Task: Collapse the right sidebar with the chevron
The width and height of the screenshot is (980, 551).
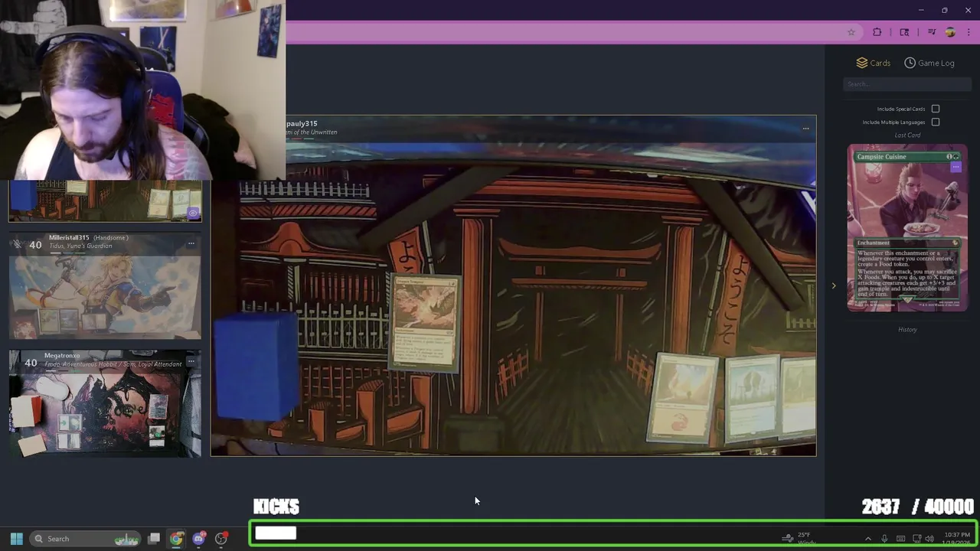Action: (x=834, y=286)
